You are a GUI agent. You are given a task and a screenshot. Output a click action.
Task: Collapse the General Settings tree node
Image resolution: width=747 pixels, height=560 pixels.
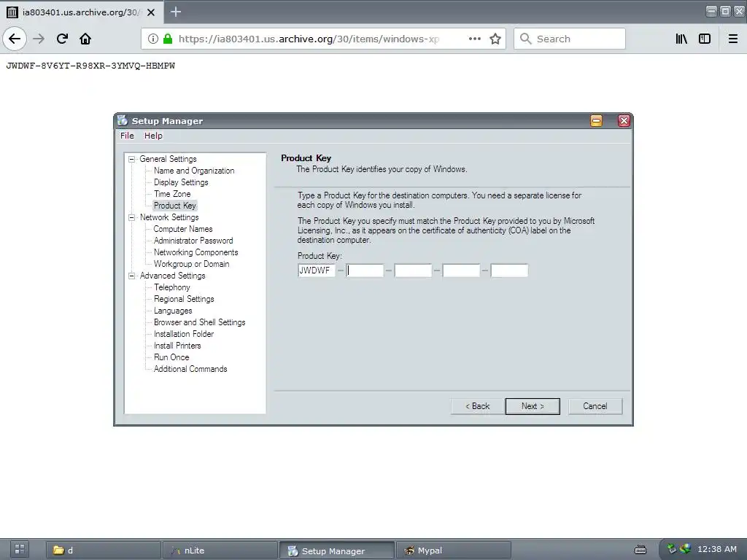tap(131, 159)
